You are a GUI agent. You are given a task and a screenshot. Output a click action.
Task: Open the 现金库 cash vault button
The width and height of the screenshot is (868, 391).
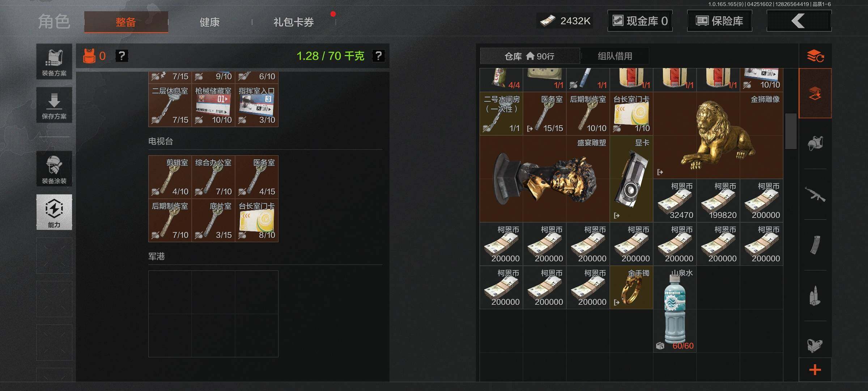(640, 21)
